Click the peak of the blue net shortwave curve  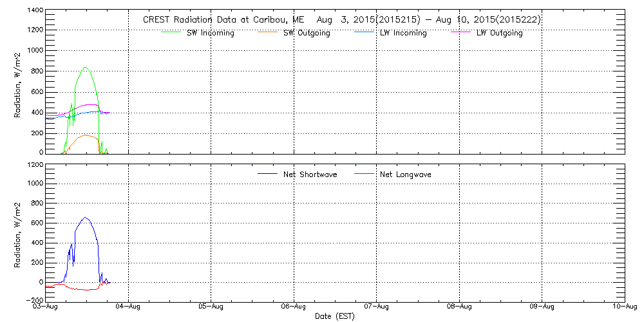[x=85, y=218]
